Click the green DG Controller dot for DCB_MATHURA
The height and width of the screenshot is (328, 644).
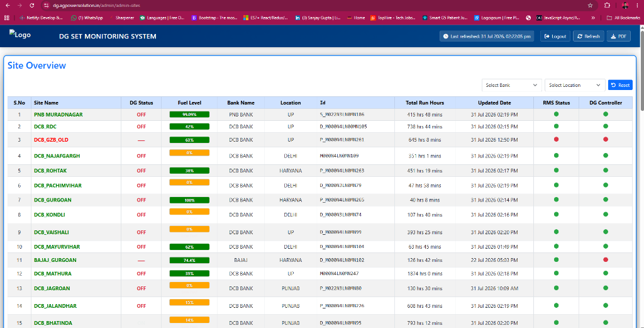(x=606, y=273)
